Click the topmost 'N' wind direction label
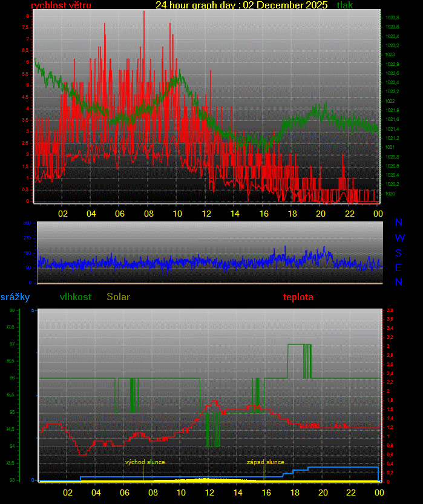The image size is (423, 504). (399, 223)
